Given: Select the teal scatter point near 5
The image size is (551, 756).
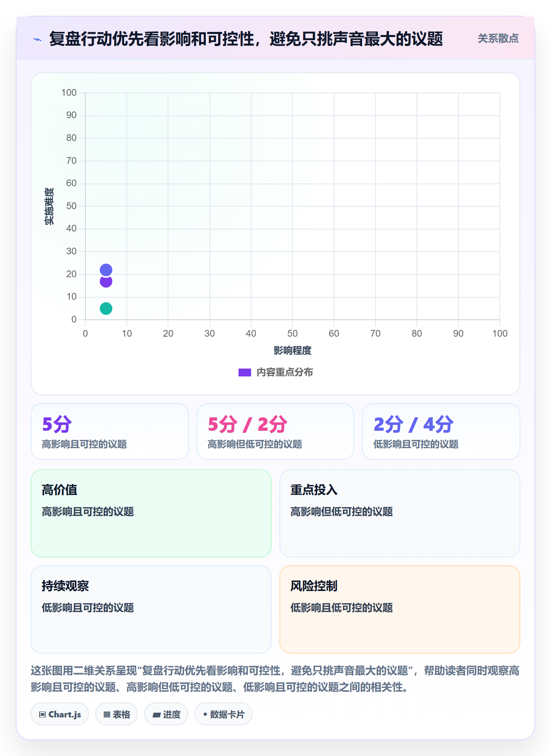Looking at the screenshot, I should click(106, 308).
